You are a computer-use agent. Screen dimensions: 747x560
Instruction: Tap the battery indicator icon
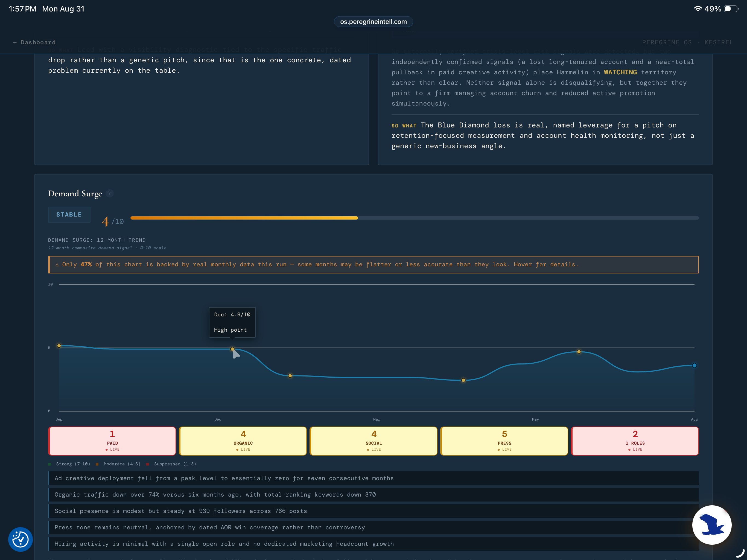click(731, 9)
